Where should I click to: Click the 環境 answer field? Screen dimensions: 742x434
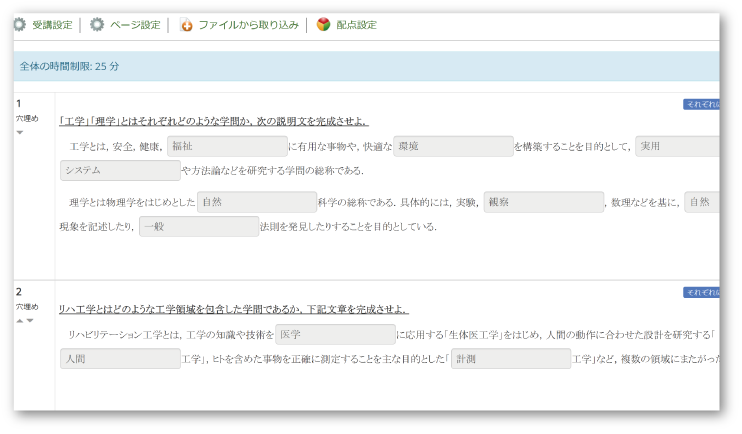453,146
